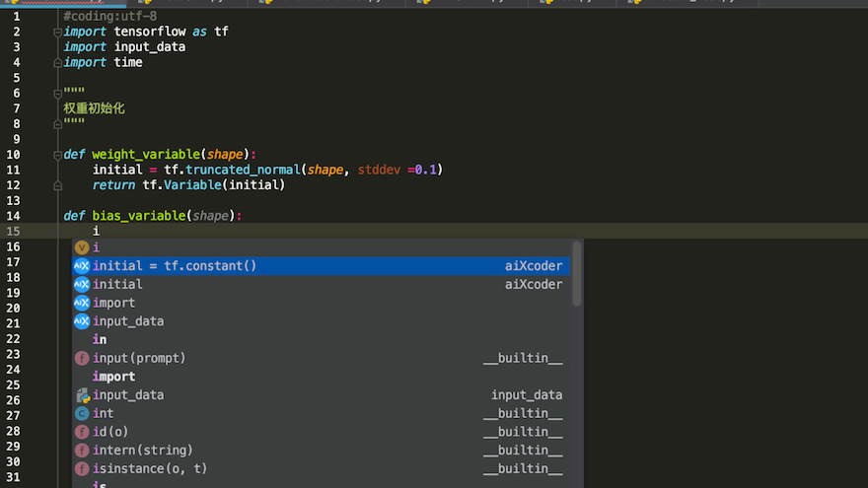Click the variable icon beside suggestion "i"

pyautogui.click(x=82, y=247)
